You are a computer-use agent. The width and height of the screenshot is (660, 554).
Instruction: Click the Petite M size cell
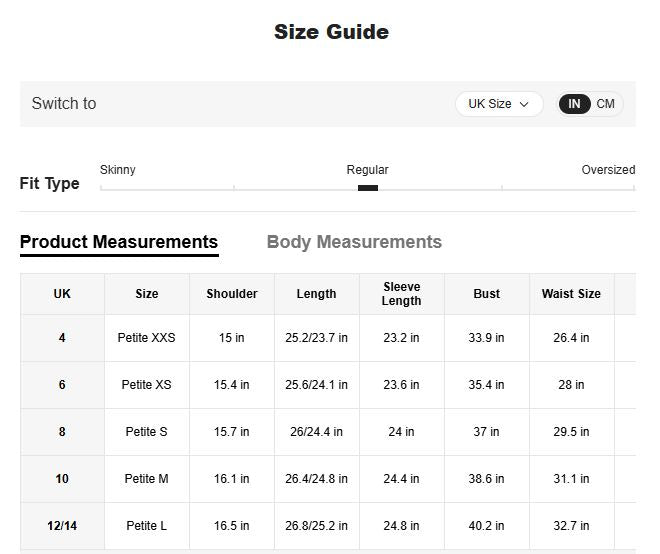(146, 479)
